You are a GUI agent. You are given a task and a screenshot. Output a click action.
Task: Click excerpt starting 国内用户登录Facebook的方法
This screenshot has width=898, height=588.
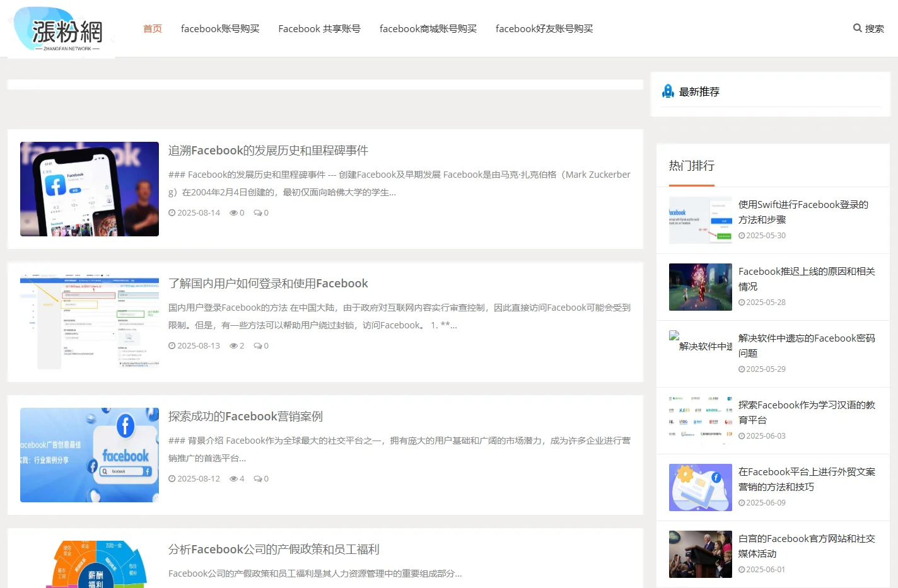click(x=400, y=316)
